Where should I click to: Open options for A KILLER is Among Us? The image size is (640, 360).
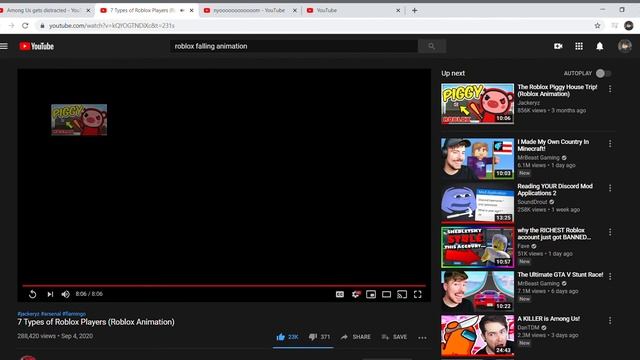coord(610,321)
